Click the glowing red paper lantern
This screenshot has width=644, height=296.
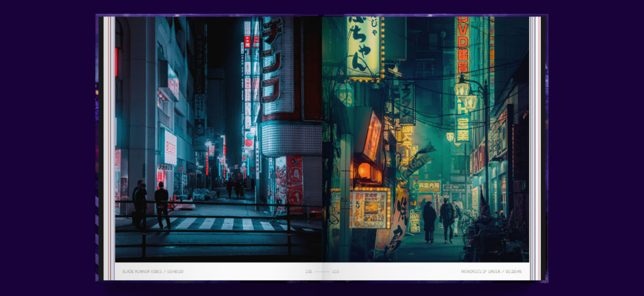(364, 171)
